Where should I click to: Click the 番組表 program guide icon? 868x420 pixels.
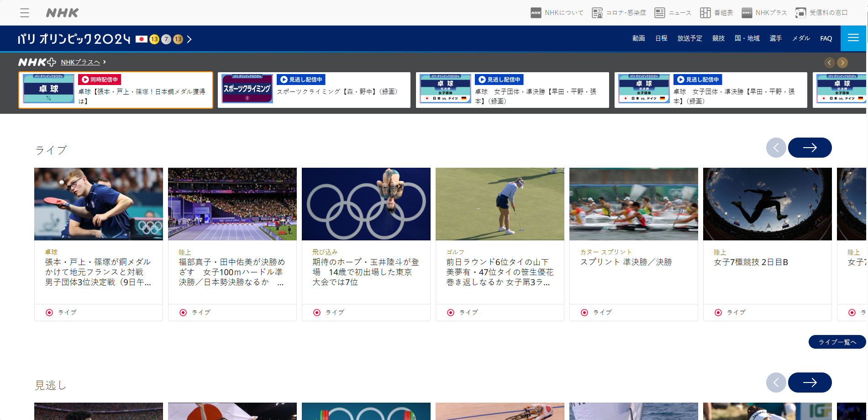tap(705, 13)
